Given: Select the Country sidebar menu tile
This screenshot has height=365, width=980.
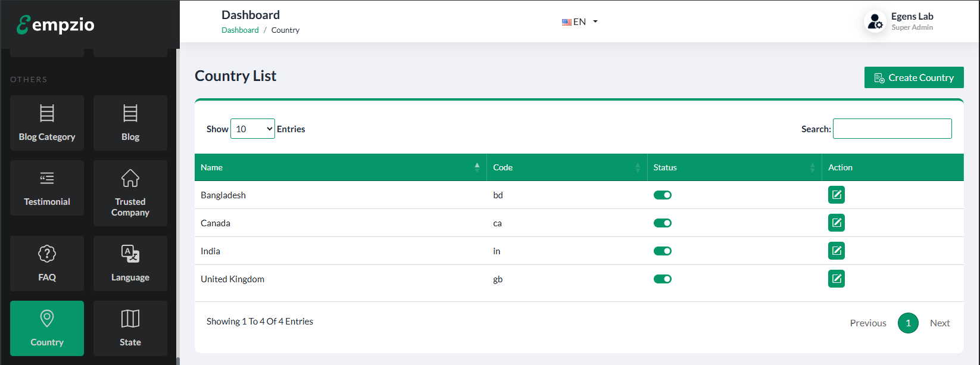Looking at the screenshot, I should [47, 328].
